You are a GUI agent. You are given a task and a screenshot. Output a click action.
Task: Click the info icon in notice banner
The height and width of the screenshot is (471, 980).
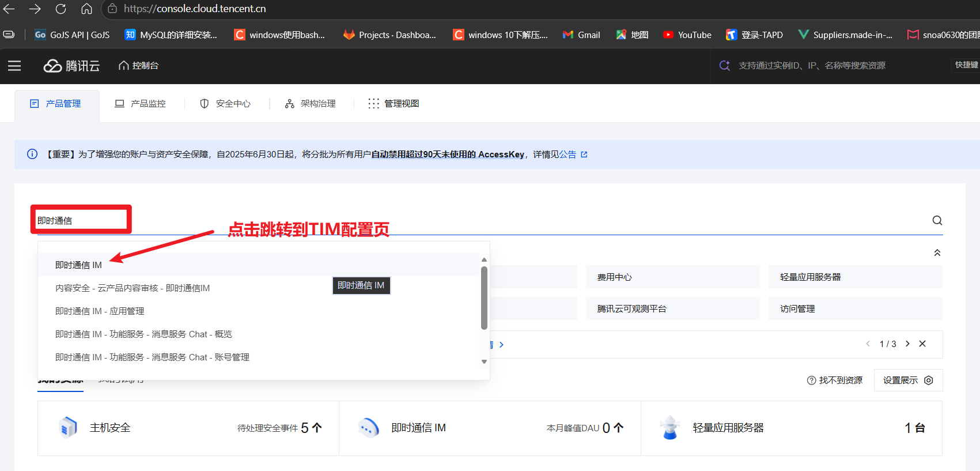[32, 154]
